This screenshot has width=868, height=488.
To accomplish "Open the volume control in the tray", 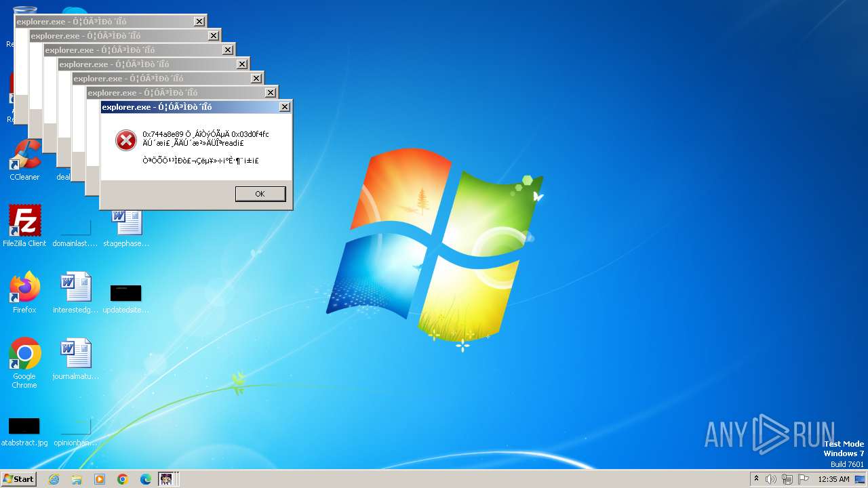I will tap(771, 479).
